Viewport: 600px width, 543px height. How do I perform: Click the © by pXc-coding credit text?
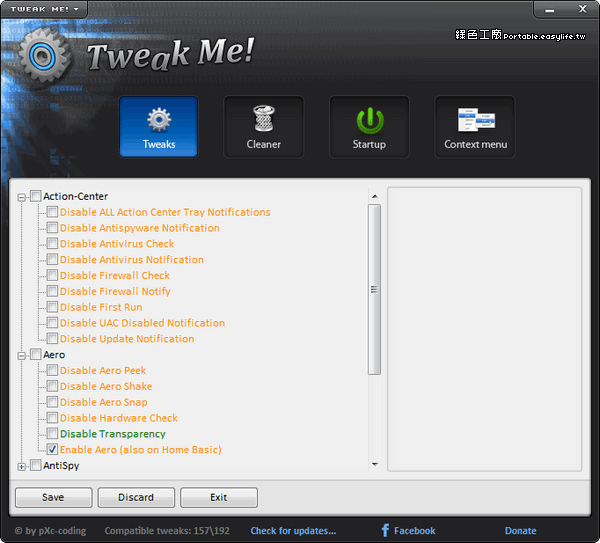(x=50, y=531)
